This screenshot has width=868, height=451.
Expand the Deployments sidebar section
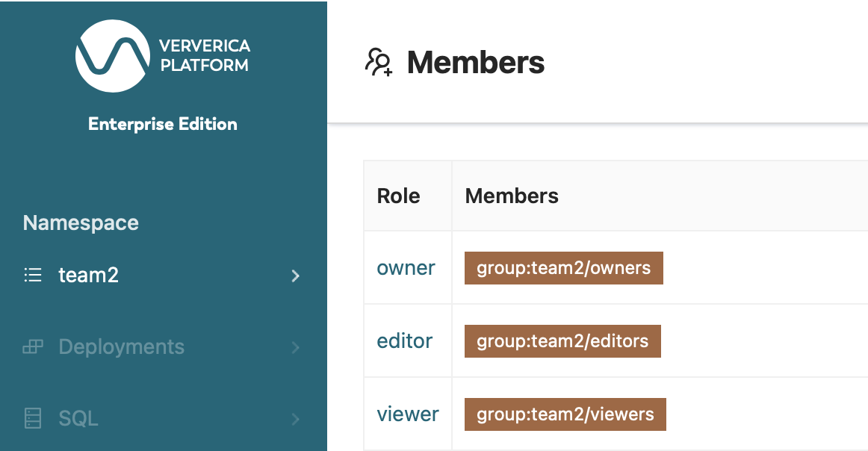click(295, 347)
